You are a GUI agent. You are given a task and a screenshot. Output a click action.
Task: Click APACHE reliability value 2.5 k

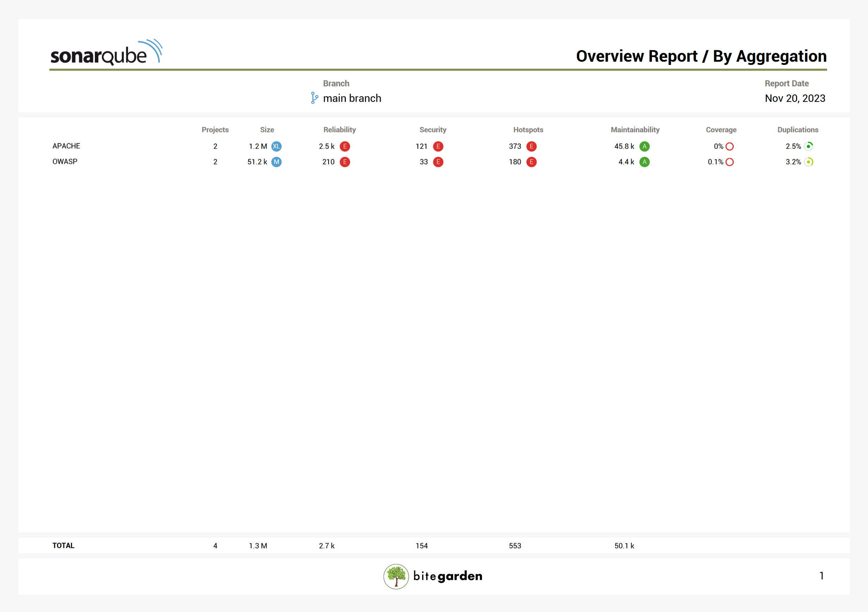(x=326, y=146)
